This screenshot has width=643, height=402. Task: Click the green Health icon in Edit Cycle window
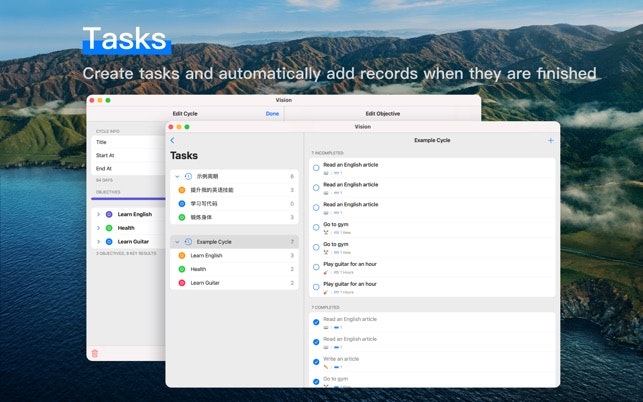[x=109, y=228]
